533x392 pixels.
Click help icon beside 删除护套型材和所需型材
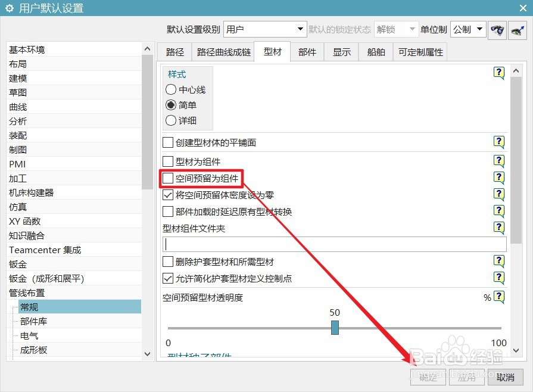point(499,261)
